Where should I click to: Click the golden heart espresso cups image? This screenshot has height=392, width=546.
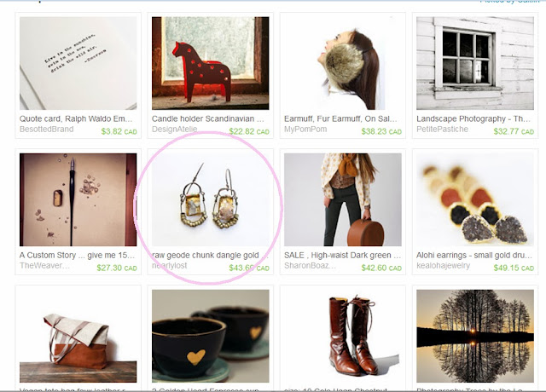[211, 336]
